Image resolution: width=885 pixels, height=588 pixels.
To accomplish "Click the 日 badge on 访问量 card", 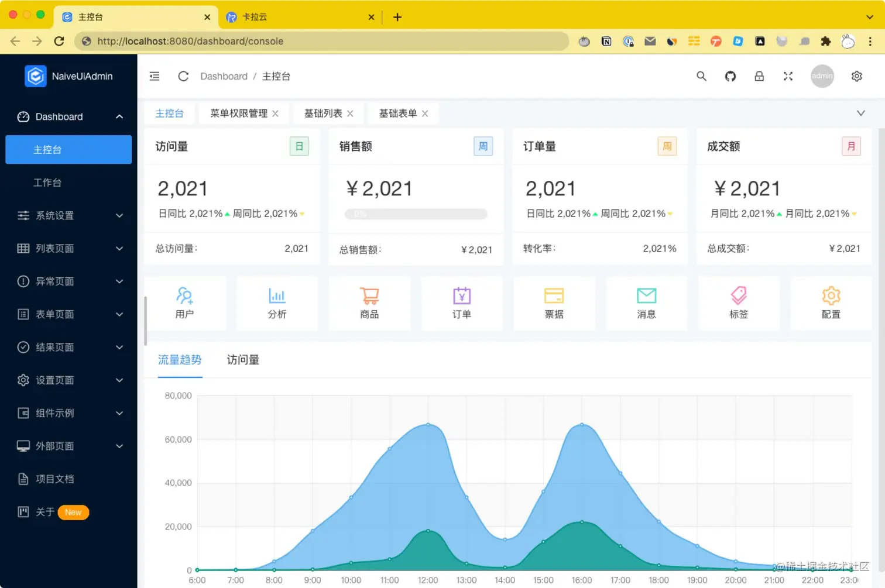I will tap(299, 146).
